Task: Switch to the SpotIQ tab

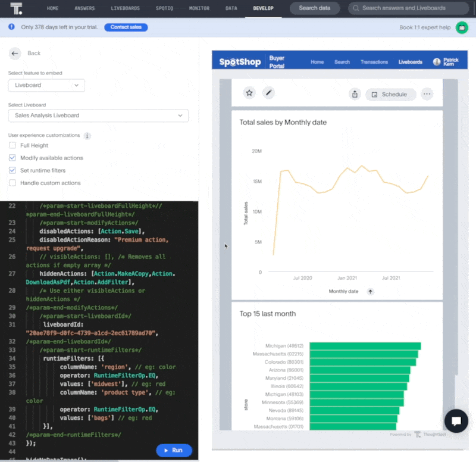Action: (165, 8)
